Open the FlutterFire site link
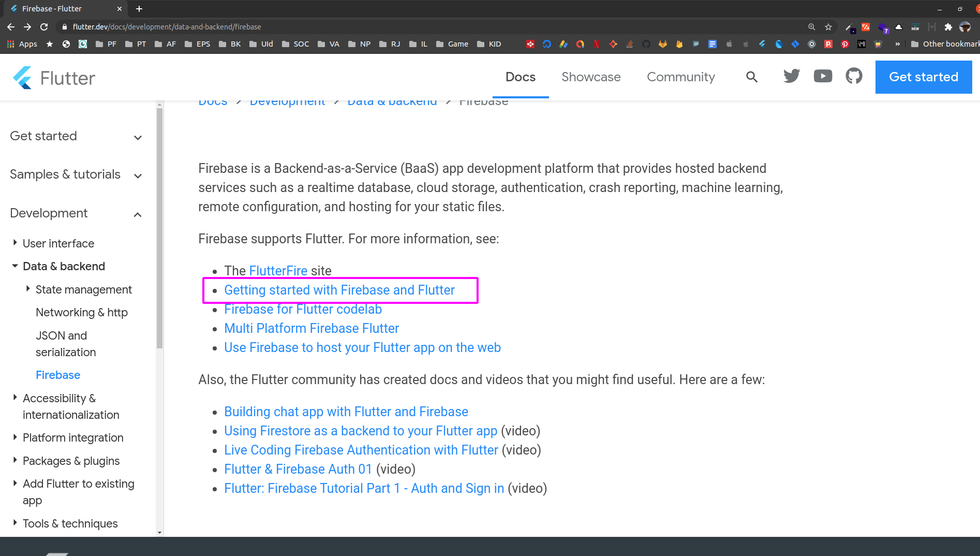The height and width of the screenshot is (556, 980). tap(278, 271)
